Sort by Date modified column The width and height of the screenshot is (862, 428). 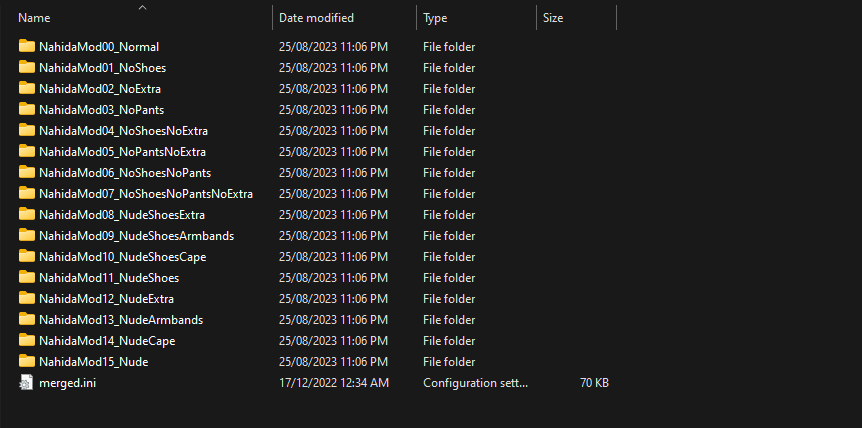[316, 18]
